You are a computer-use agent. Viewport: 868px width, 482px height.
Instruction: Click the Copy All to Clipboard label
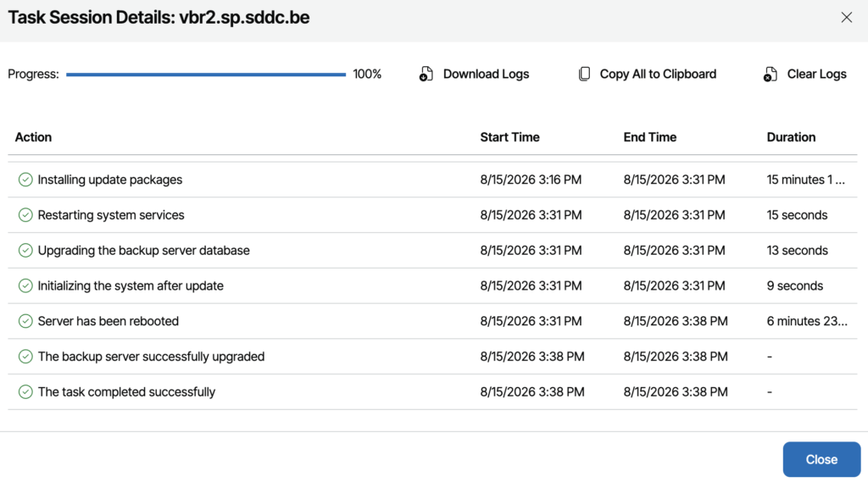point(658,75)
